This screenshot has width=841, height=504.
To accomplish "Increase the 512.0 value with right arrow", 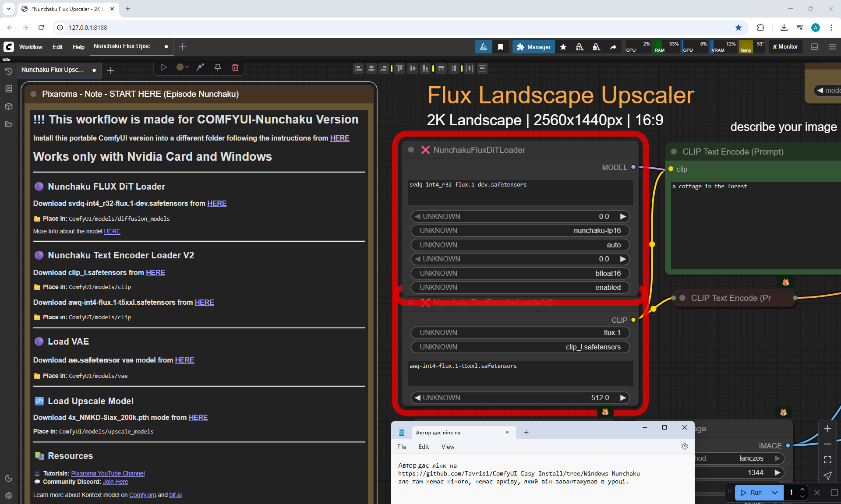I will point(623,398).
